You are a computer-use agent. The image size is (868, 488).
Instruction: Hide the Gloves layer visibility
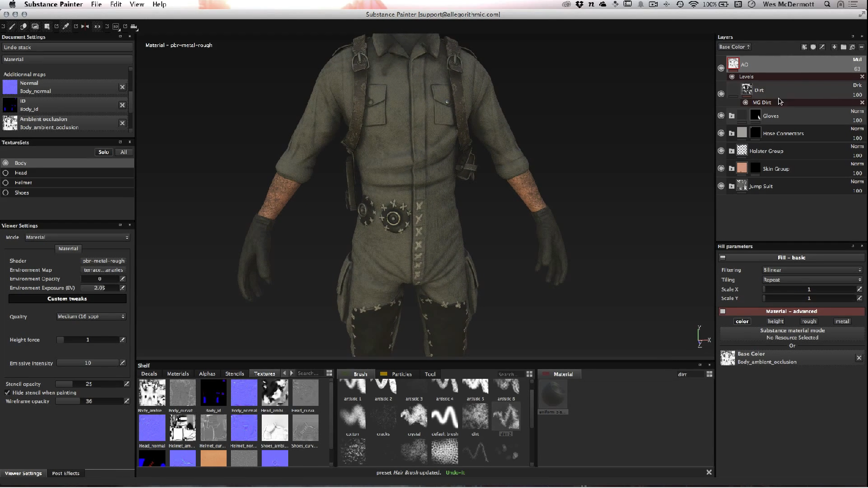tap(721, 116)
